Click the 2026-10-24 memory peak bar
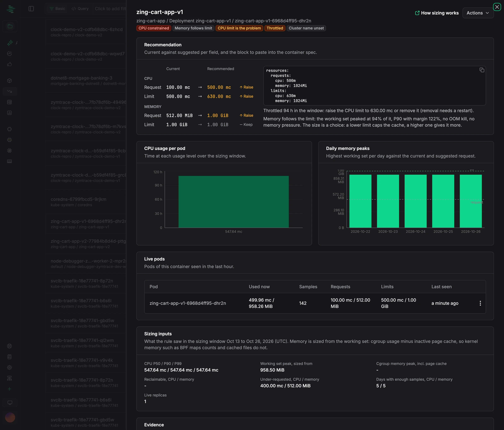Screen dimensions: 504x430 [415, 201]
